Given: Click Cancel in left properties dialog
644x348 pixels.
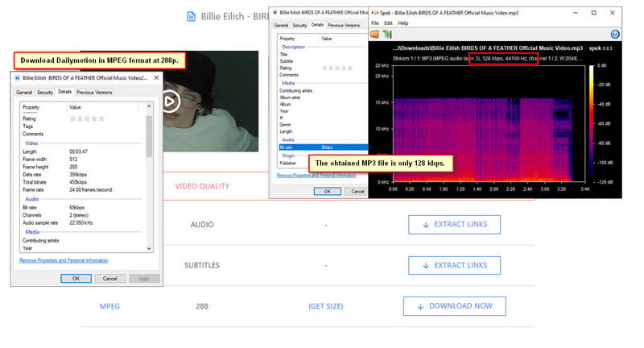Looking at the screenshot, I should pos(109,278).
